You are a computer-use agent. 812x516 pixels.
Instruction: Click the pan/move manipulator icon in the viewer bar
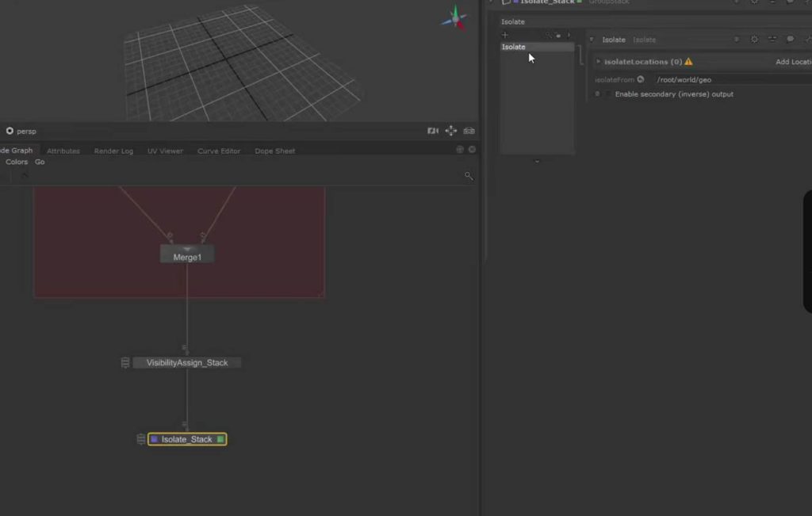point(451,131)
